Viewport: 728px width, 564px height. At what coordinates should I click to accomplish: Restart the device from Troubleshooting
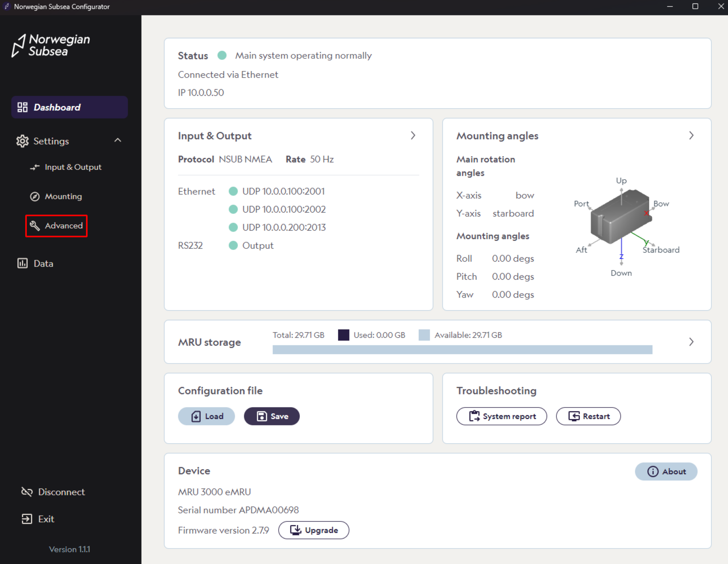tap(588, 416)
